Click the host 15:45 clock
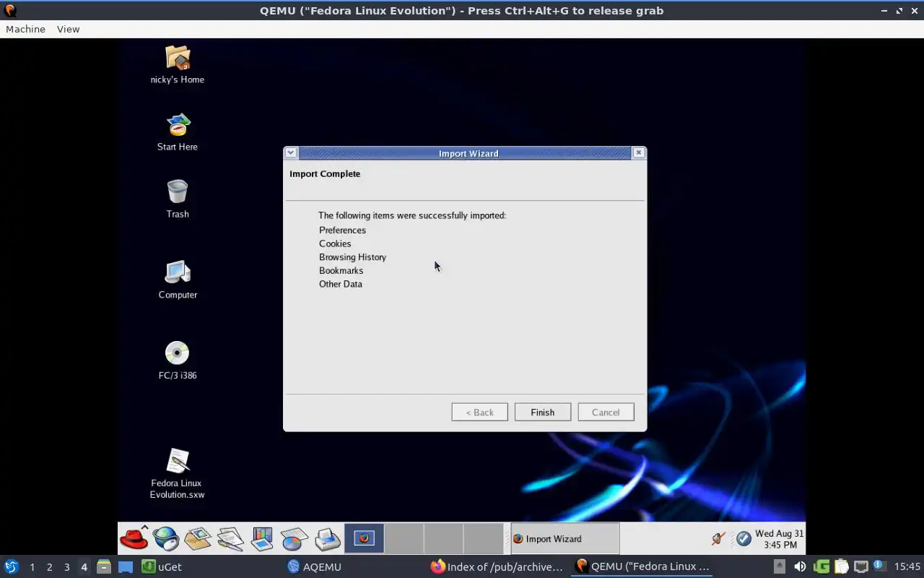The height and width of the screenshot is (578, 924). [907, 567]
